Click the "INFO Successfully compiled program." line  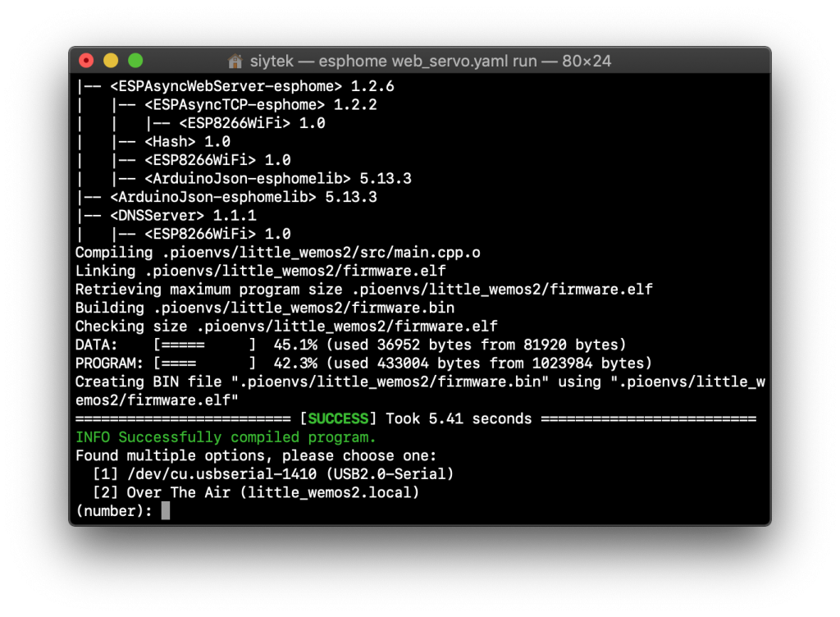[226, 437]
